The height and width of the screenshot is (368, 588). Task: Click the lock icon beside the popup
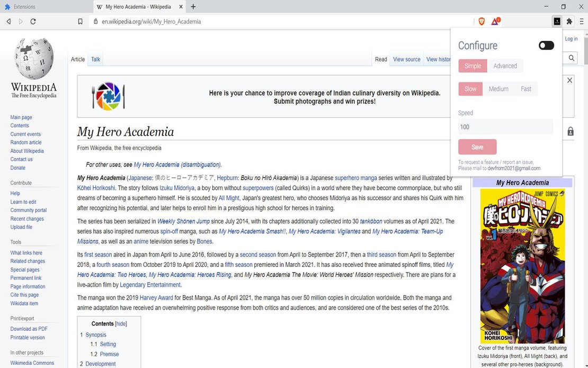[x=571, y=131]
